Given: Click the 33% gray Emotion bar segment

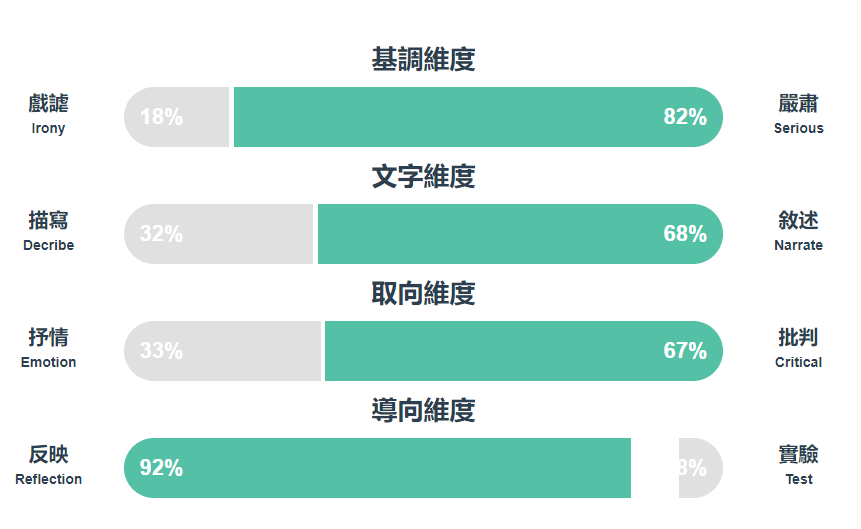Looking at the screenshot, I should pos(222,351).
